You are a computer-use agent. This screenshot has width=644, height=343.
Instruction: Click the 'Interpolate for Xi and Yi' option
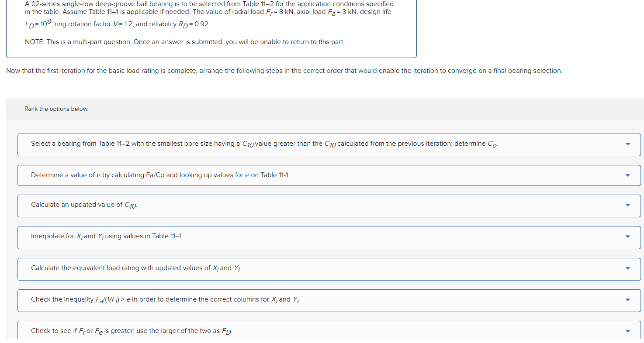point(107,236)
